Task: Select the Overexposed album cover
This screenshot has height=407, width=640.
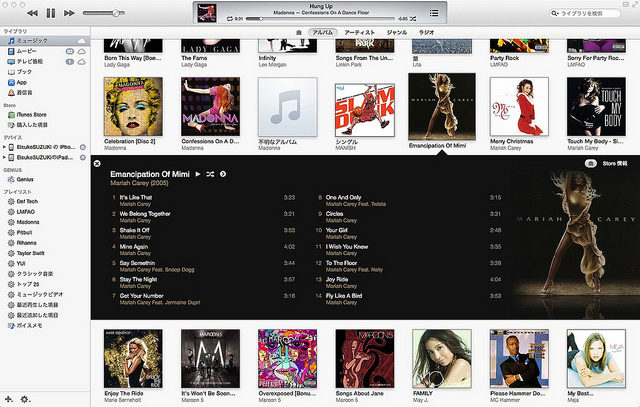Action: point(287,358)
